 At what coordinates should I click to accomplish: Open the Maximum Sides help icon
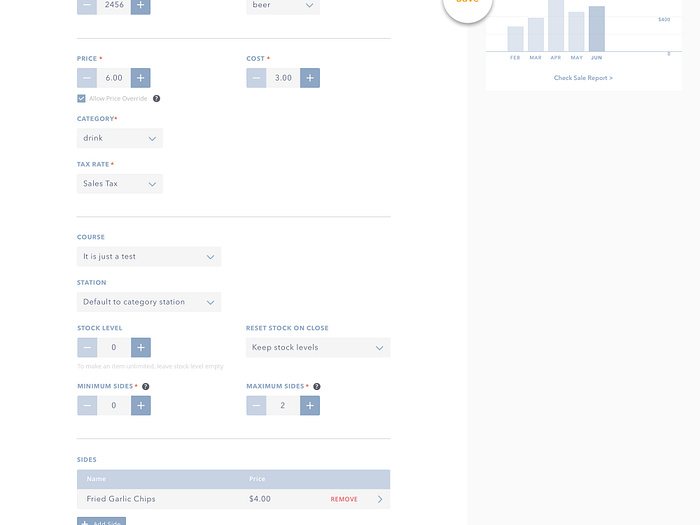tap(317, 386)
